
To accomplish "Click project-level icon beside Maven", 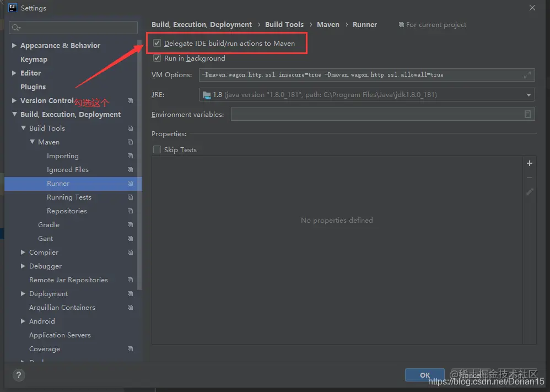I will click(131, 142).
